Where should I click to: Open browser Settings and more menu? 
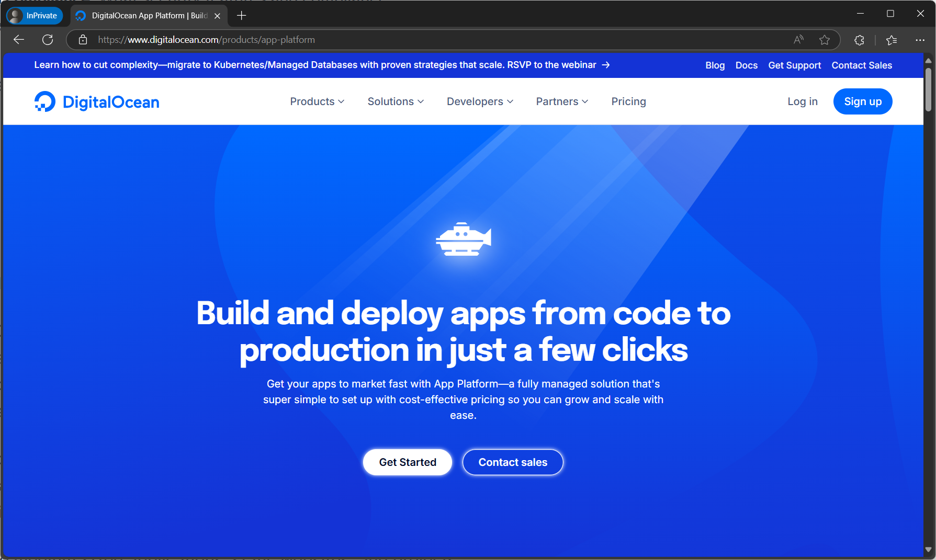pos(920,40)
